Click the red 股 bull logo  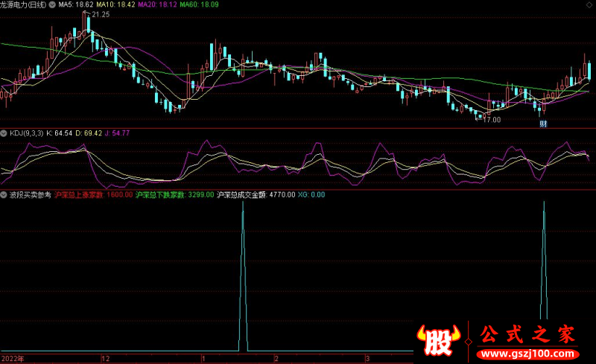[440, 339]
